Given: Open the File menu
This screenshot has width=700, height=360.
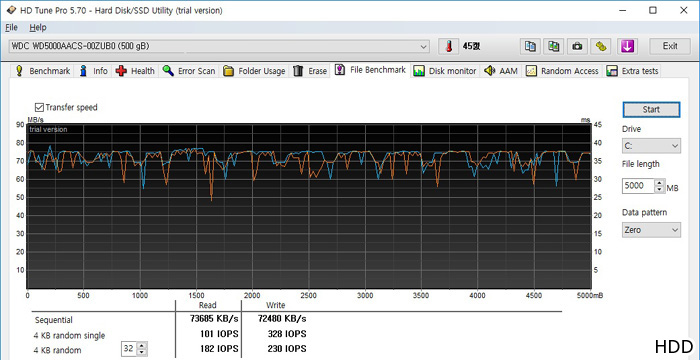Looking at the screenshot, I should click(x=11, y=27).
